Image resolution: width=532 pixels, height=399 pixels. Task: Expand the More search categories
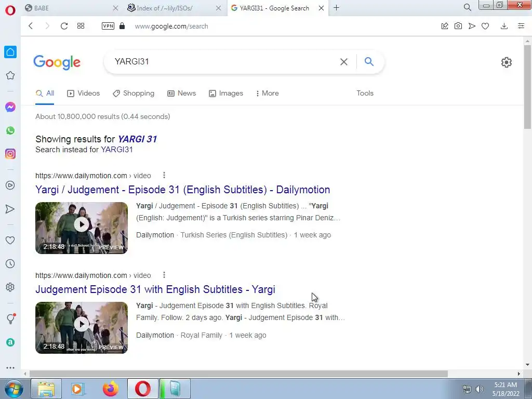[268, 94]
